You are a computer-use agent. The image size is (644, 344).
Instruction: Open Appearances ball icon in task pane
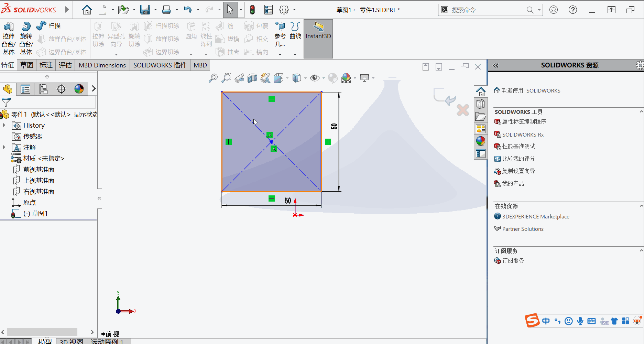(x=481, y=141)
